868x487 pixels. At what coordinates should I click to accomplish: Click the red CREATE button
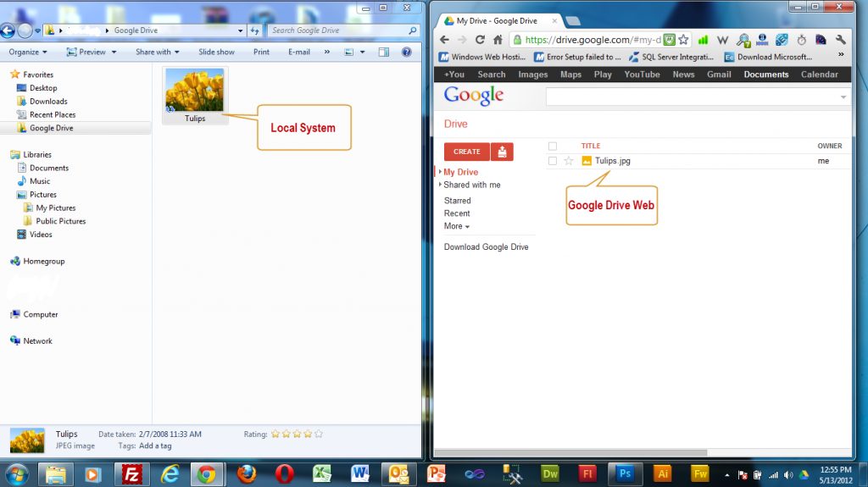pyautogui.click(x=467, y=152)
